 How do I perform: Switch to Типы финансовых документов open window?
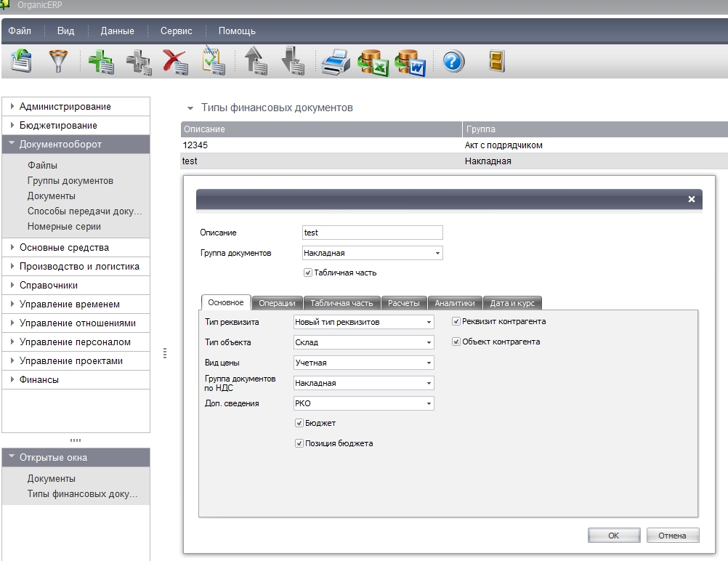click(x=82, y=493)
